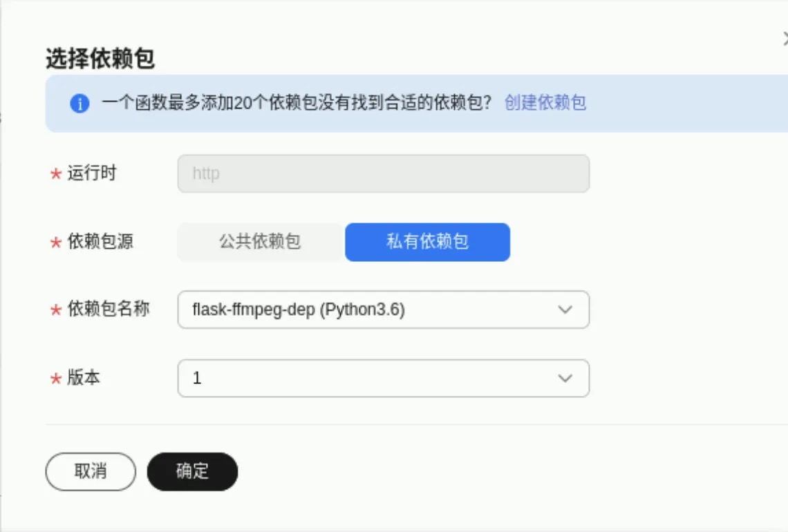Click the blue info icon in the banner
Image resolution: width=788 pixels, height=532 pixels.
pos(79,104)
